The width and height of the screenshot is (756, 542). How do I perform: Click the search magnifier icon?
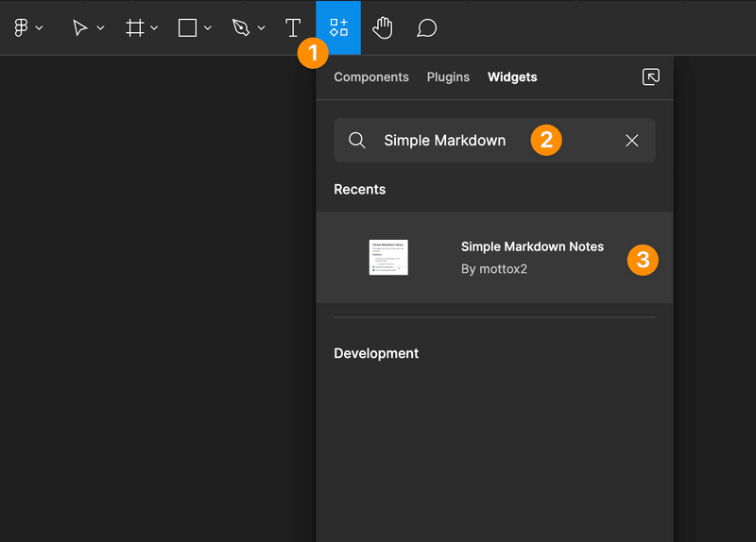coord(357,141)
